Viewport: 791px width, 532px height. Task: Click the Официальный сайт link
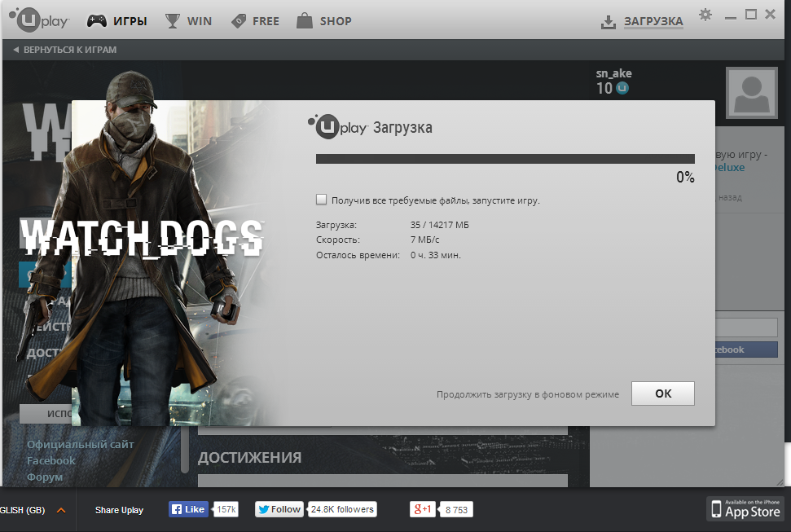pyautogui.click(x=80, y=444)
